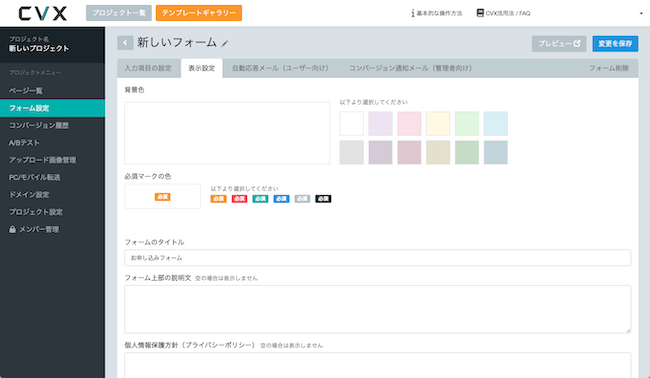650x378 pixels.
Task: Choose the light blue background swatch
Action: pyautogui.click(x=496, y=124)
